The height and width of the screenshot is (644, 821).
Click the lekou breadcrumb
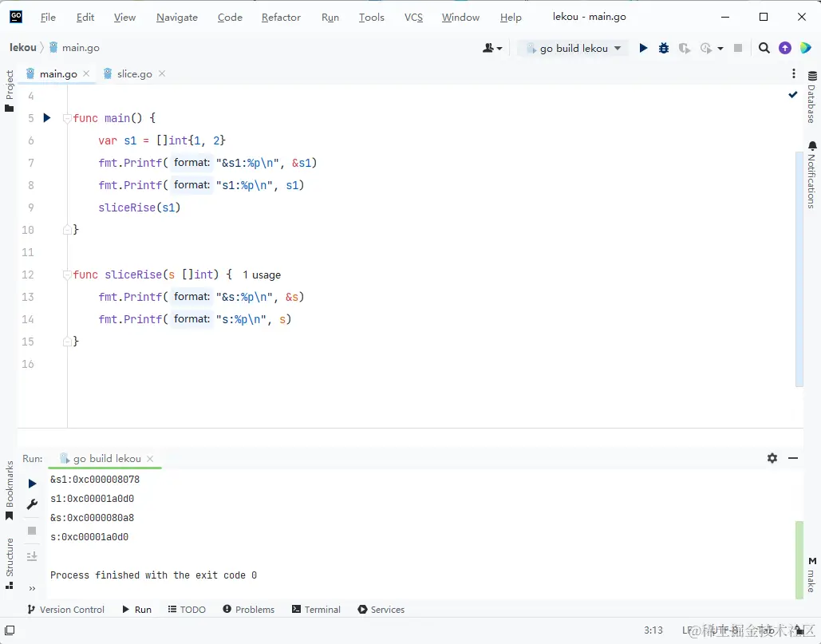pos(23,48)
